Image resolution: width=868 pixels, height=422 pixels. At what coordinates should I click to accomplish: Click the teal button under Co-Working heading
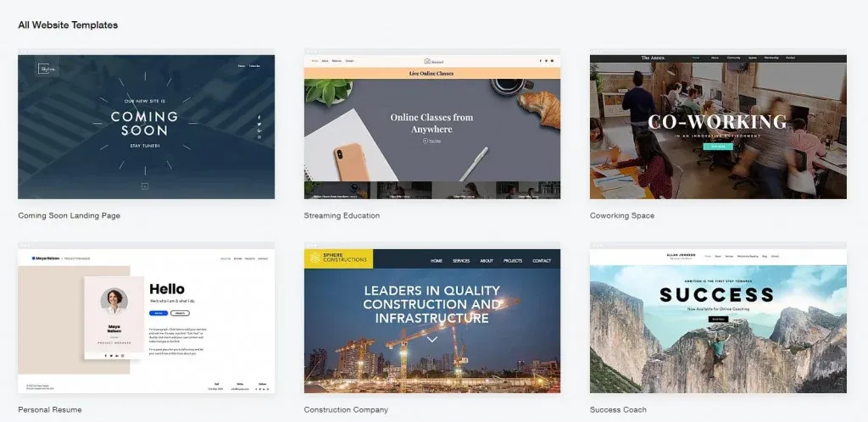(718, 147)
